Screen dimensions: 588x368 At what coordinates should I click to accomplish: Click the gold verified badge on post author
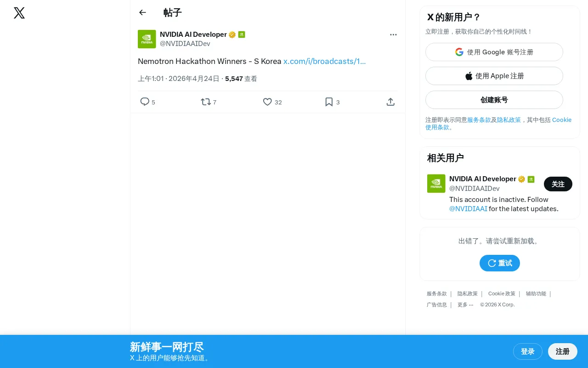pos(232,34)
